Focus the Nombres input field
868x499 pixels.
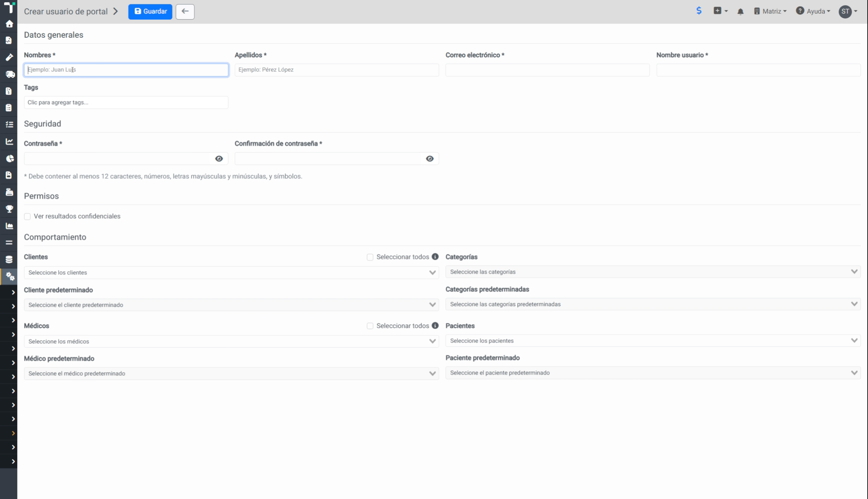point(126,69)
